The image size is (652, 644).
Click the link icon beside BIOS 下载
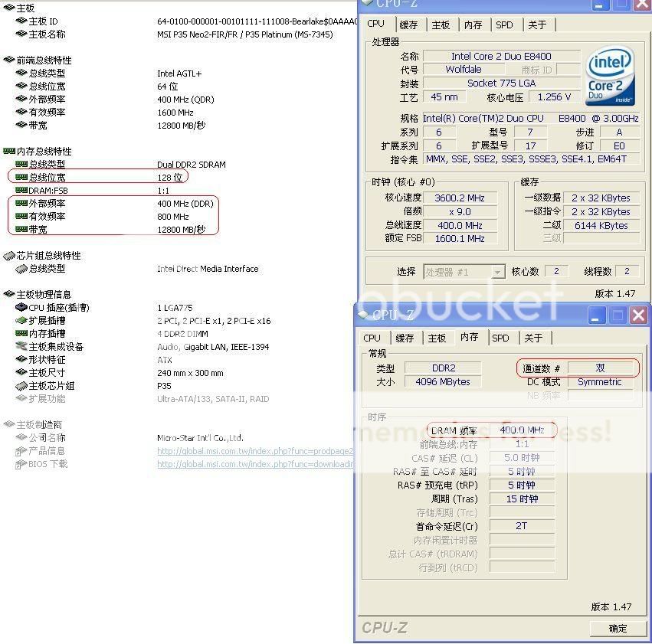pyautogui.click(x=21, y=464)
